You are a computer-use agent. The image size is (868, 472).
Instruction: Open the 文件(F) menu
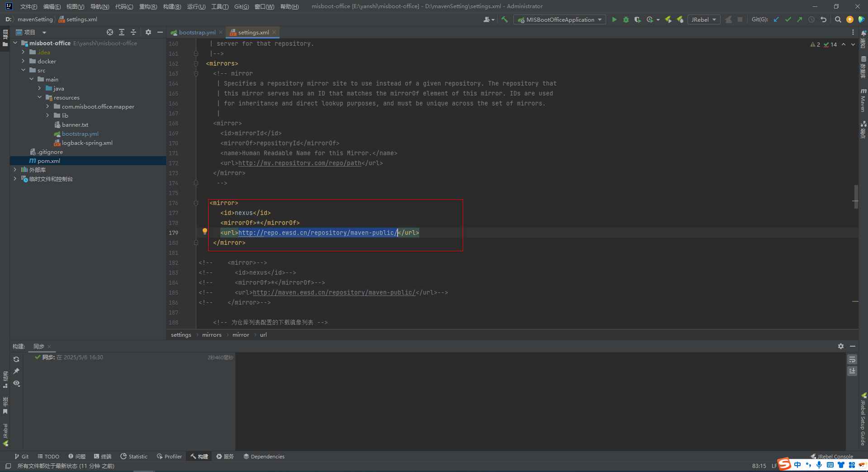coord(28,6)
